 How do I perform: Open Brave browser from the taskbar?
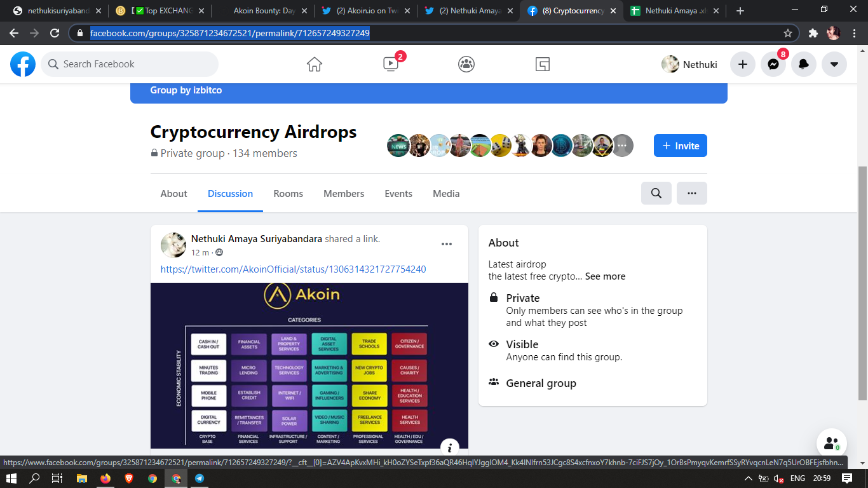(129, 478)
